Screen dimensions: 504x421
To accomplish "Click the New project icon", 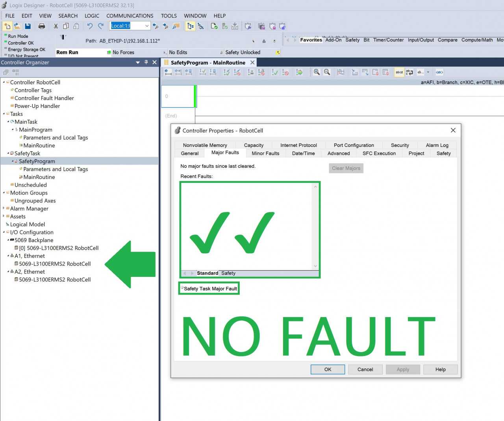I will tap(7, 26).
